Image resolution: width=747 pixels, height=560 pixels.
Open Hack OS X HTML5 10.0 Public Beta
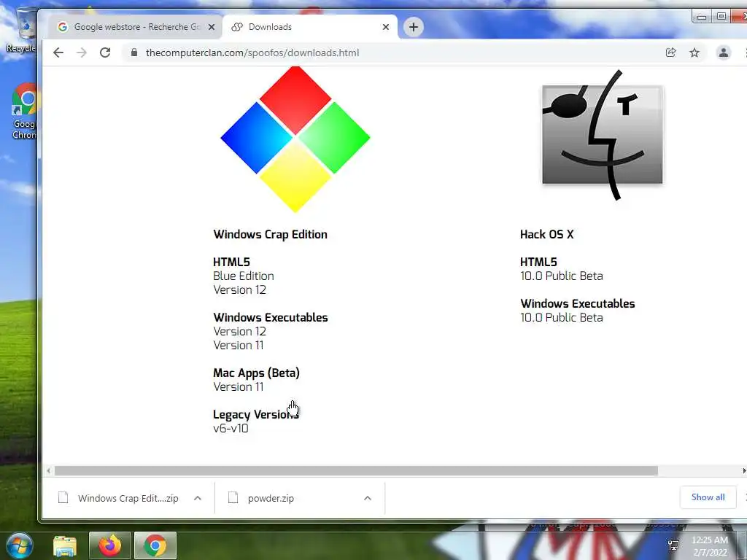click(561, 276)
